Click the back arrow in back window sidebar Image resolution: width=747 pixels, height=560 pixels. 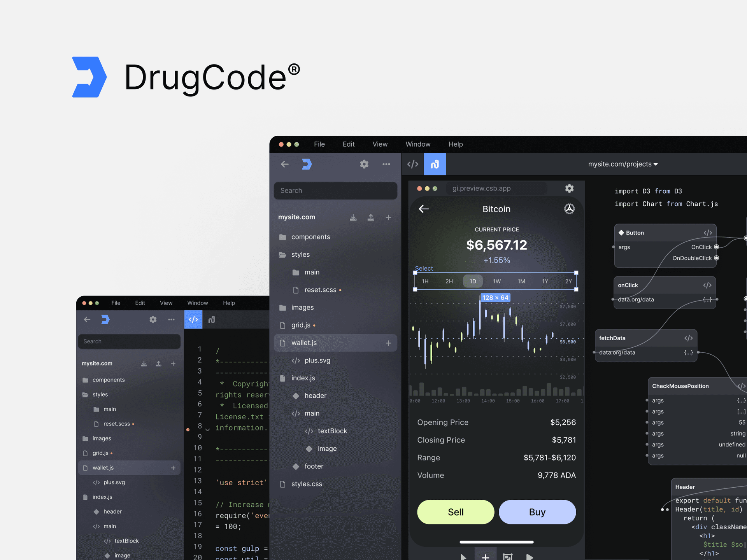click(x=87, y=320)
